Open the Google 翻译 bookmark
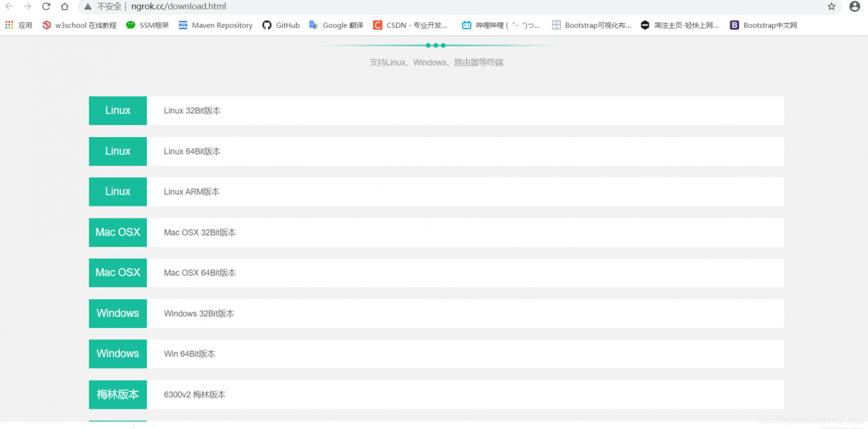This screenshot has height=429, width=868. pos(336,25)
